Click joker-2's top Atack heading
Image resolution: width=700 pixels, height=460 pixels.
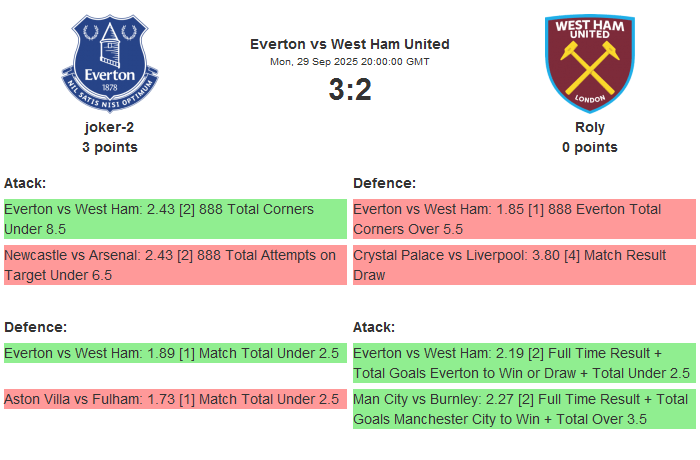point(25,183)
